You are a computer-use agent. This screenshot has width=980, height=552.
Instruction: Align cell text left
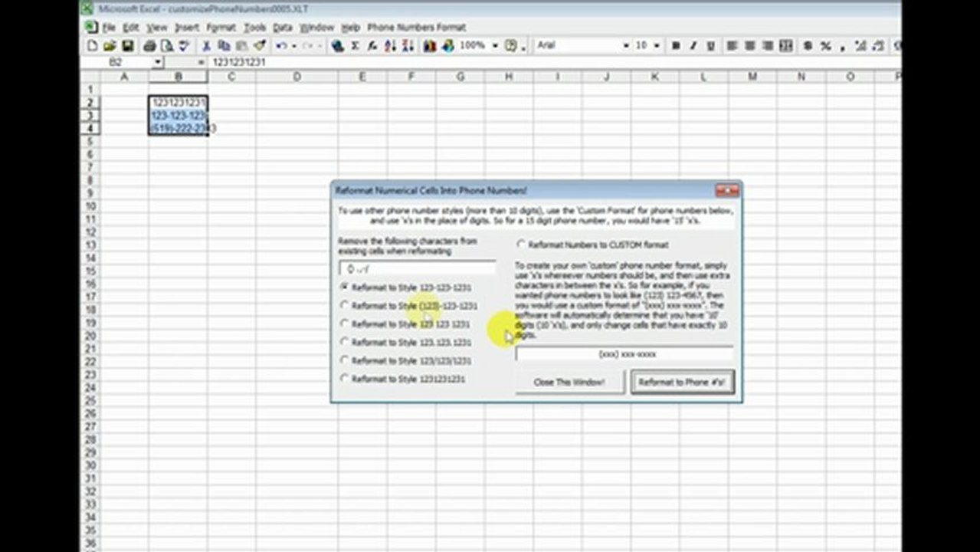click(x=733, y=46)
